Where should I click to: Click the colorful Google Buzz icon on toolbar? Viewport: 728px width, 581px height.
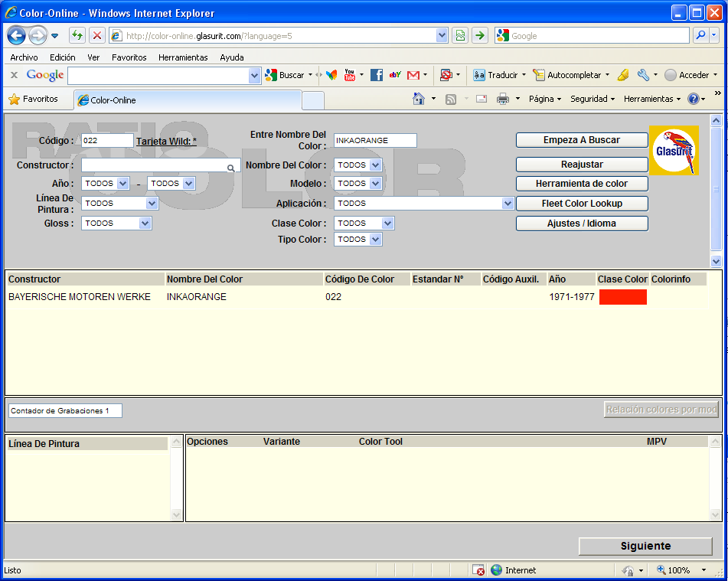pos(331,75)
